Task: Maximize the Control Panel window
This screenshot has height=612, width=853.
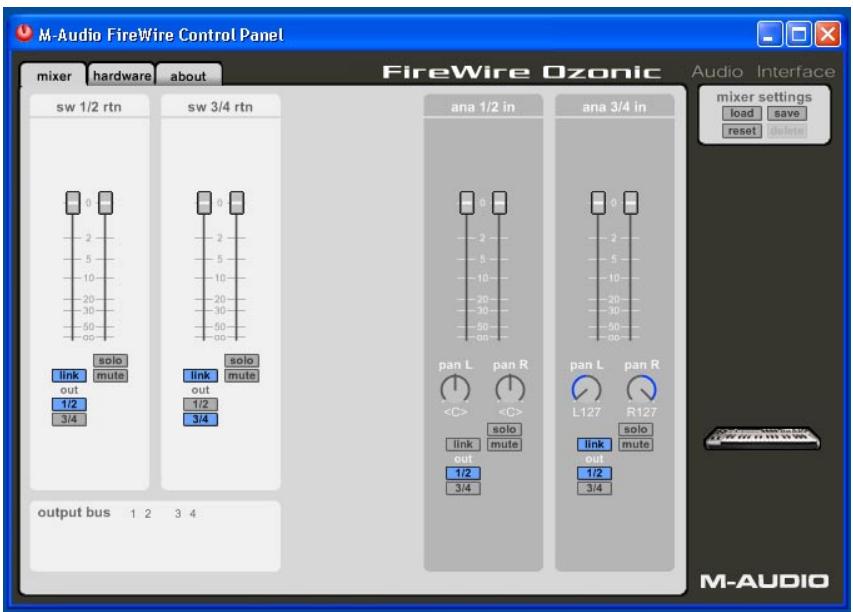Action: 799,35
